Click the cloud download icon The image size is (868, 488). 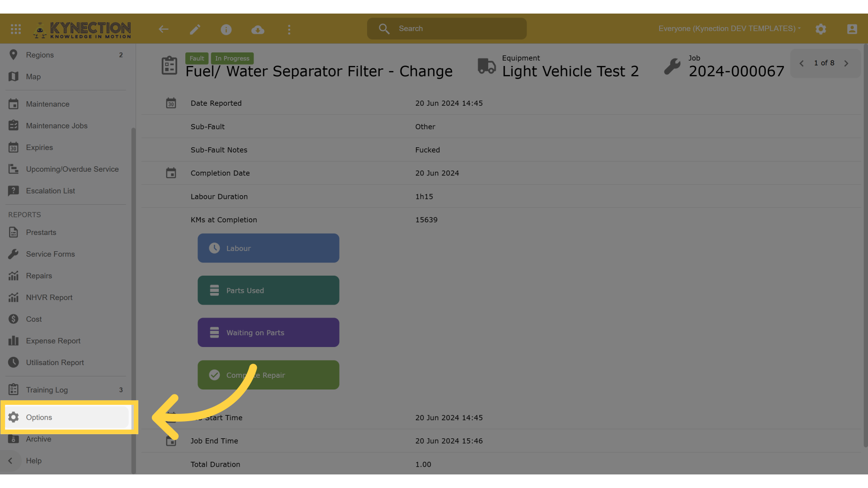click(258, 30)
